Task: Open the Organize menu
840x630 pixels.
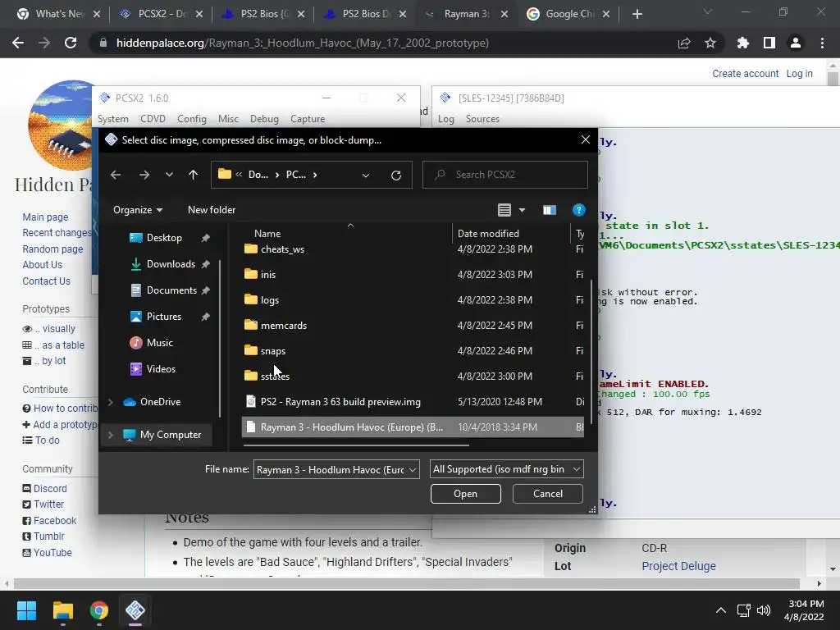Action: 138,210
